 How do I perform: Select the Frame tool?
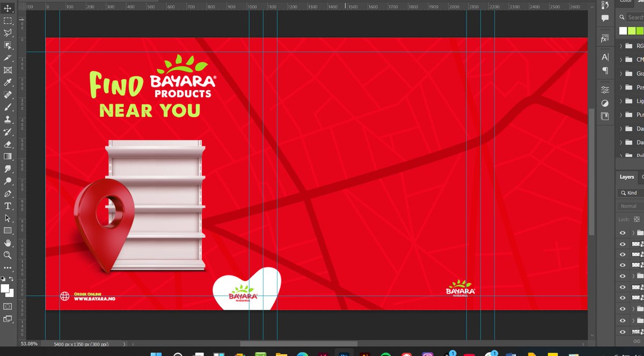click(x=8, y=70)
